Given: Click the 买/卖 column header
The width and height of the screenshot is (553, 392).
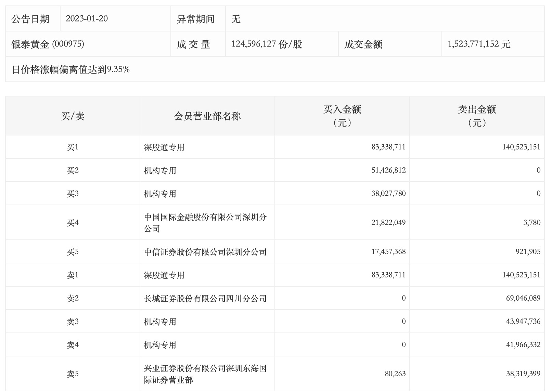Looking at the screenshot, I should coord(73,116).
